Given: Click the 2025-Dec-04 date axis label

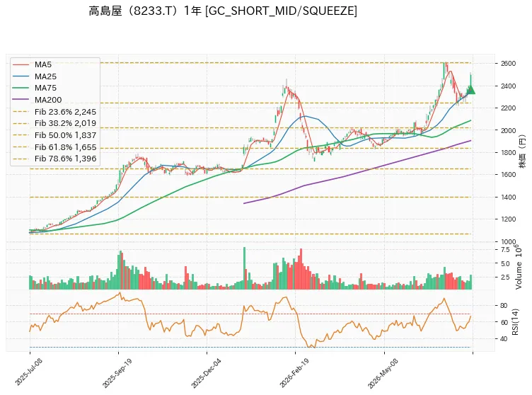Looking at the screenshot, I should [206, 373].
